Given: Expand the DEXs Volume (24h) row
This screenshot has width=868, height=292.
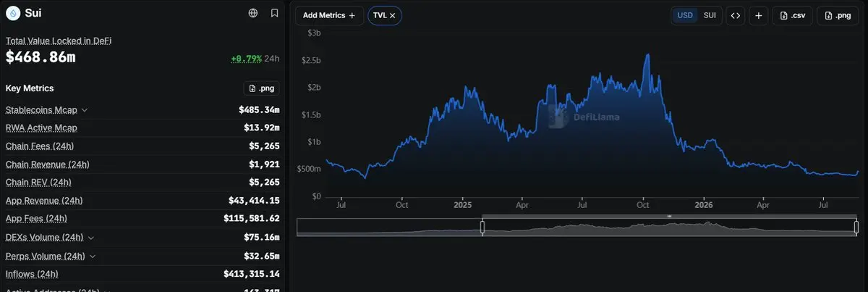Looking at the screenshot, I should point(90,238).
